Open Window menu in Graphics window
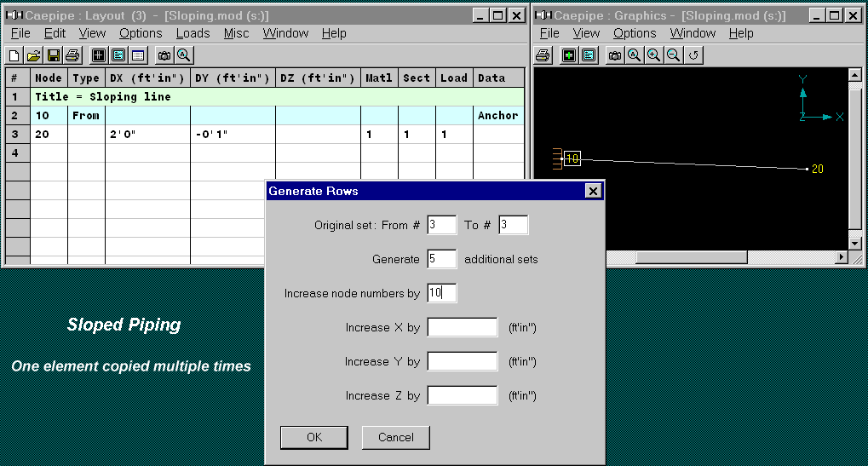 [x=693, y=33]
